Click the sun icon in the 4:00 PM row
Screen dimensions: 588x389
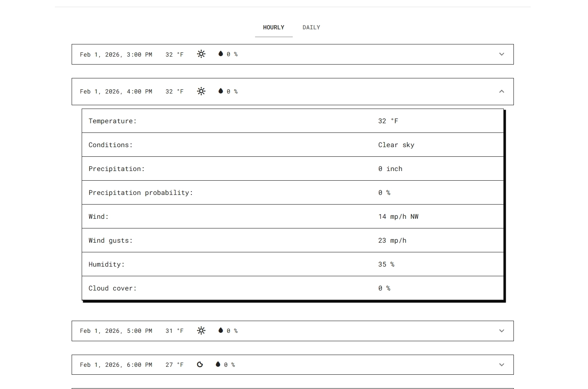(x=201, y=91)
